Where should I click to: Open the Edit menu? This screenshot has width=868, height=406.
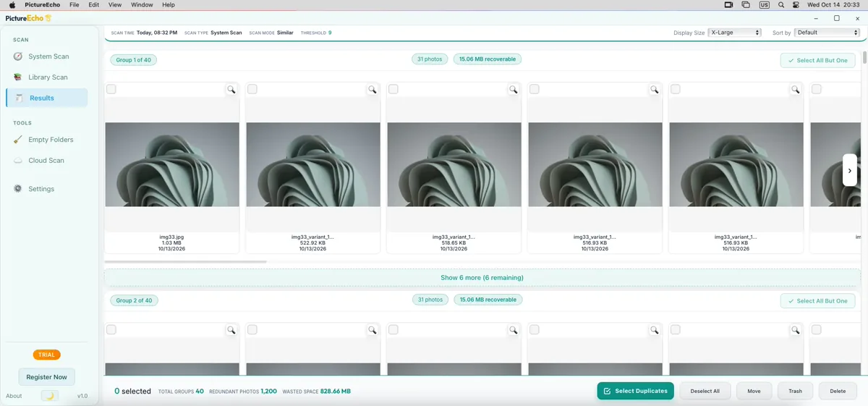point(94,5)
